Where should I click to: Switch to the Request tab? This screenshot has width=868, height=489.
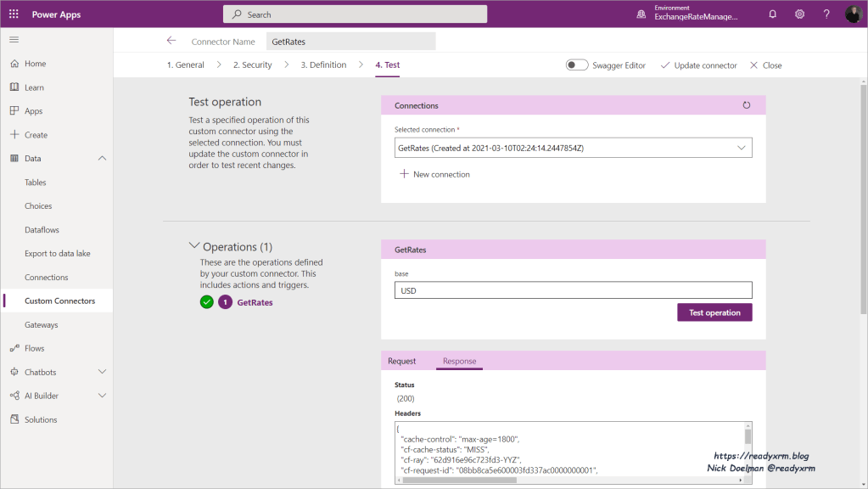coord(401,361)
